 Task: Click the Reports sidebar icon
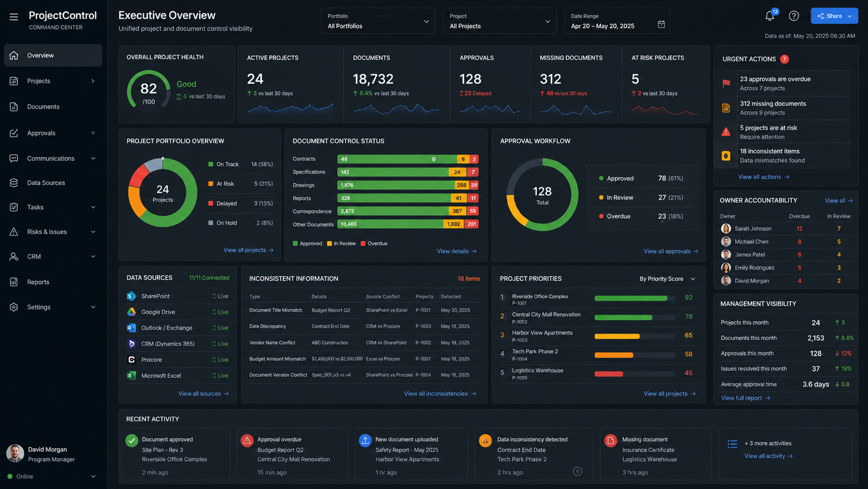(x=14, y=282)
